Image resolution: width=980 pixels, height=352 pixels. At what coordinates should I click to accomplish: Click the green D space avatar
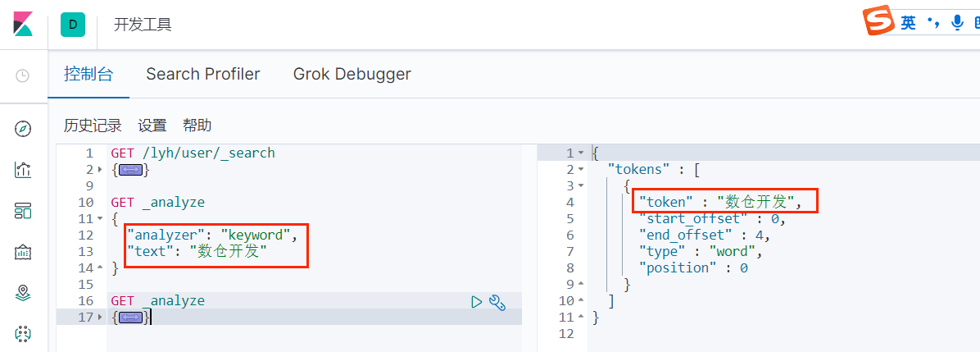click(72, 25)
